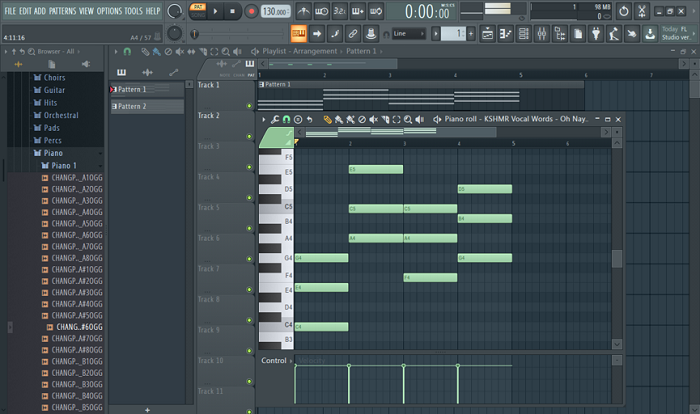
Task: Select the piano roll draw pencil tool
Action: tap(328, 119)
